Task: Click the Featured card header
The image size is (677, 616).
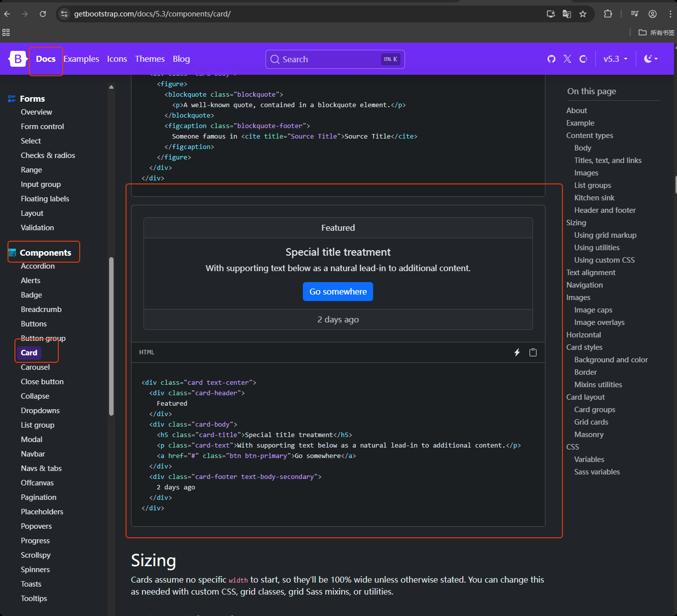Action: point(338,228)
